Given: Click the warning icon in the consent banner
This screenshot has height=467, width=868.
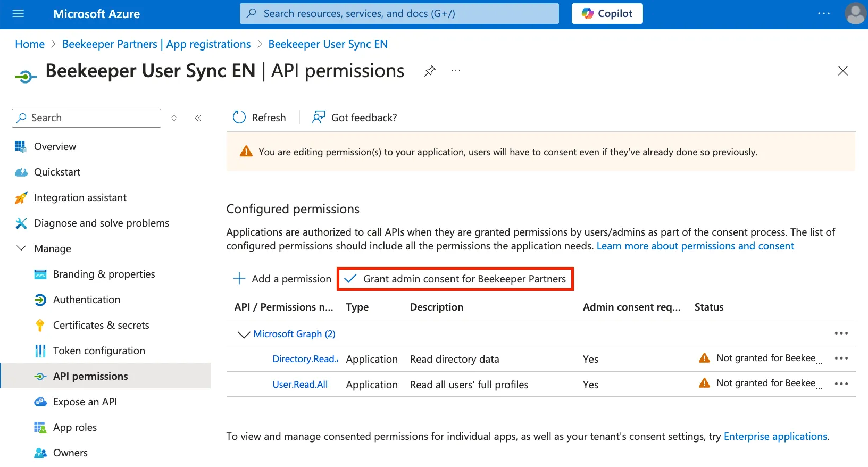Looking at the screenshot, I should tap(246, 152).
